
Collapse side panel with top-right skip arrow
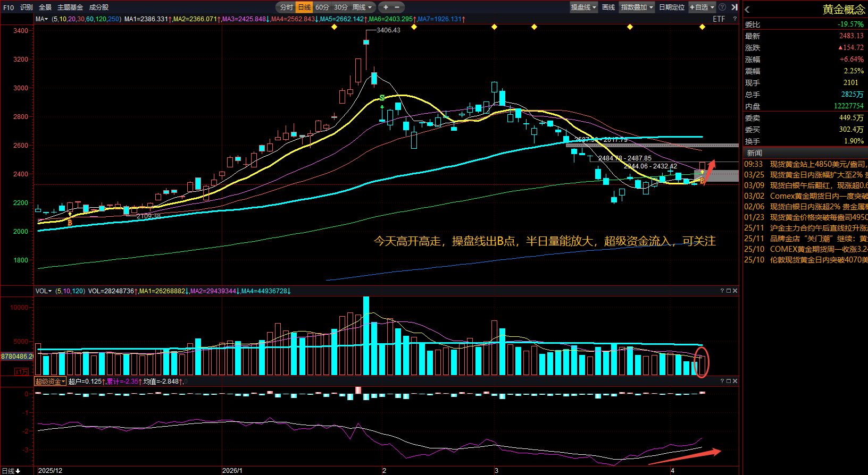click(x=734, y=7)
